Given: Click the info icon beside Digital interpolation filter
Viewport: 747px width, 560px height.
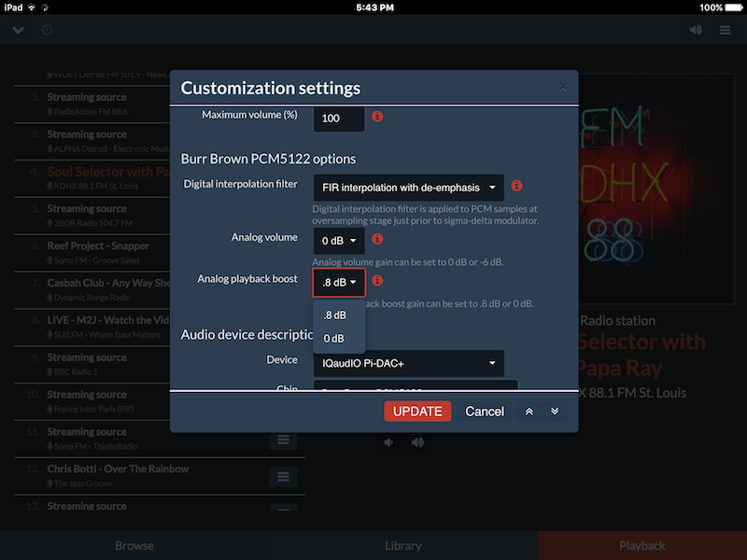Looking at the screenshot, I should click(x=516, y=186).
